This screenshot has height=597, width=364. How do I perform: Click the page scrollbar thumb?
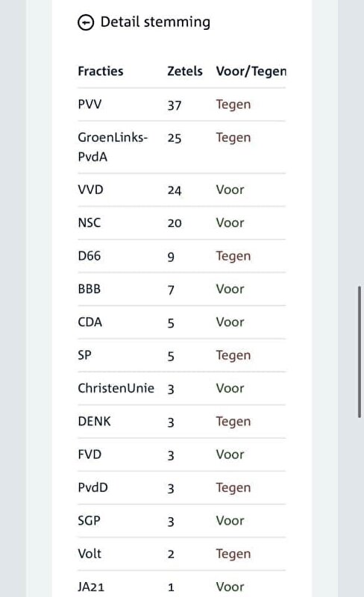coord(359,351)
